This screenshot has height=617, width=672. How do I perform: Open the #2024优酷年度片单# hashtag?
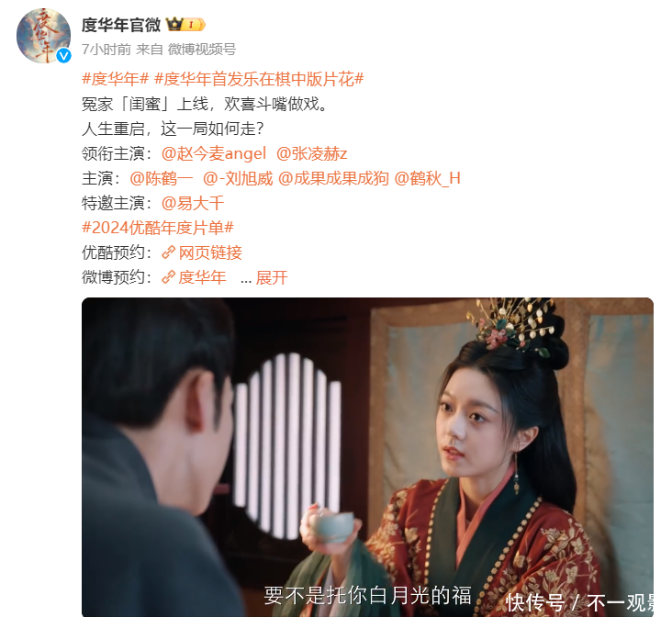[x=158, y=228]
